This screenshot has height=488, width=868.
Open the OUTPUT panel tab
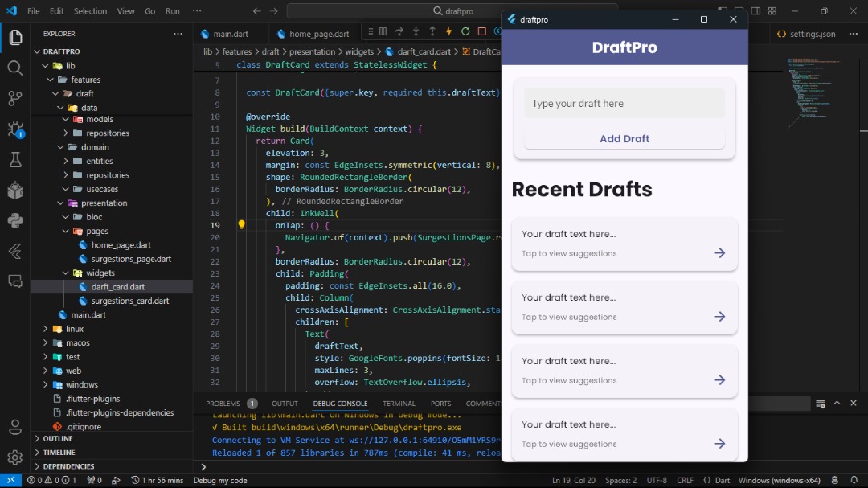pyautogui.click(x=285, y=404)
